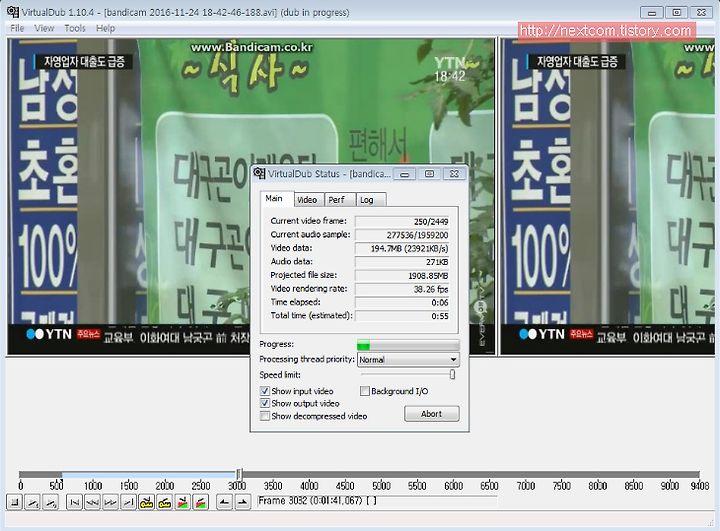Click the Speed limit slider handle
Viewport: 720px width, 531px height.
(452, 375)
